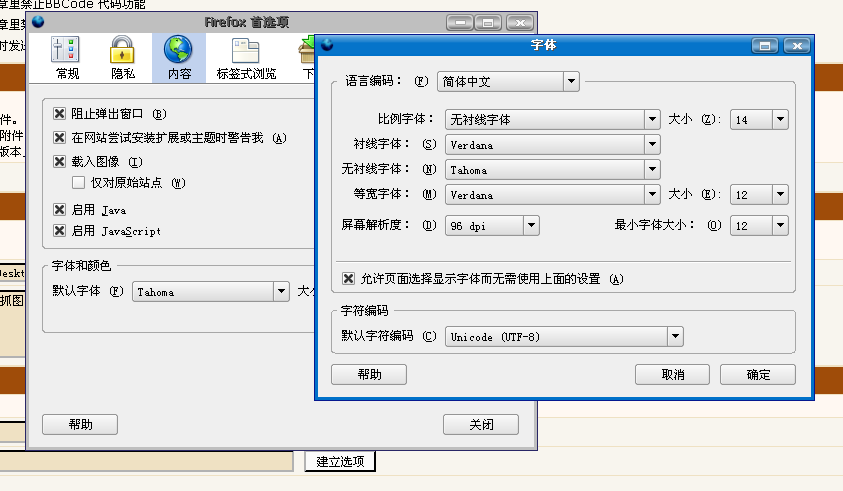Close the 字体 dialog with X button
The width and height of the screenshot is (843, 491).
[x=797, y=46]
